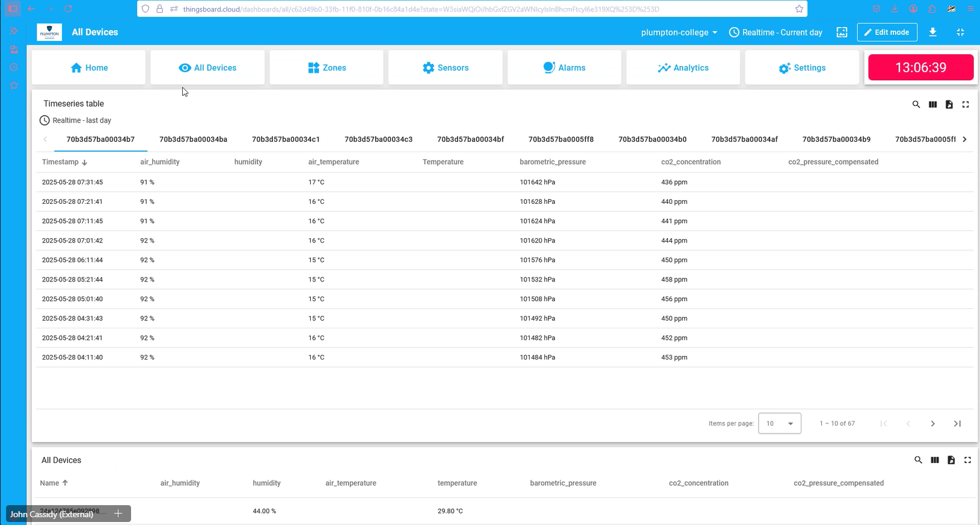This screenshot has height=525, width=980.
Task: Open search in the All Devices widget
Action: [x=918, y=460]
